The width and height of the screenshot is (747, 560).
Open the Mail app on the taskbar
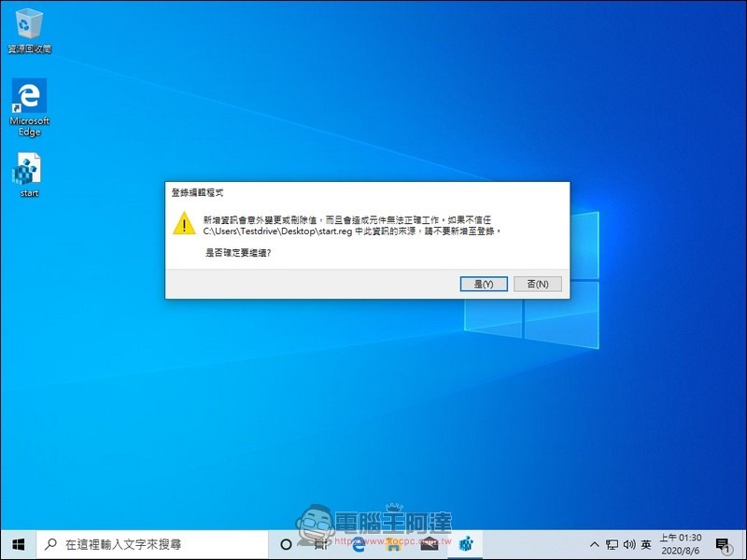pyautogui.click(x=430, y=544)
